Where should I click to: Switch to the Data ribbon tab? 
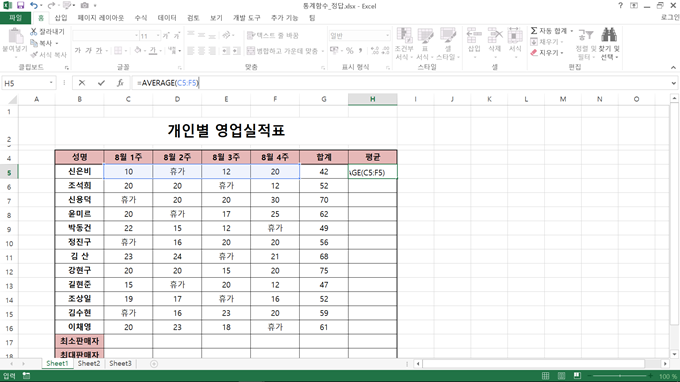tap(167, 18)
